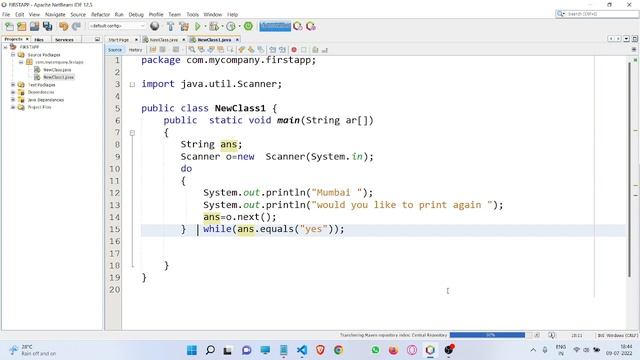Collapse import code fold on line 3
This screenshot has width=640, height=360.
tap(132, 84)
